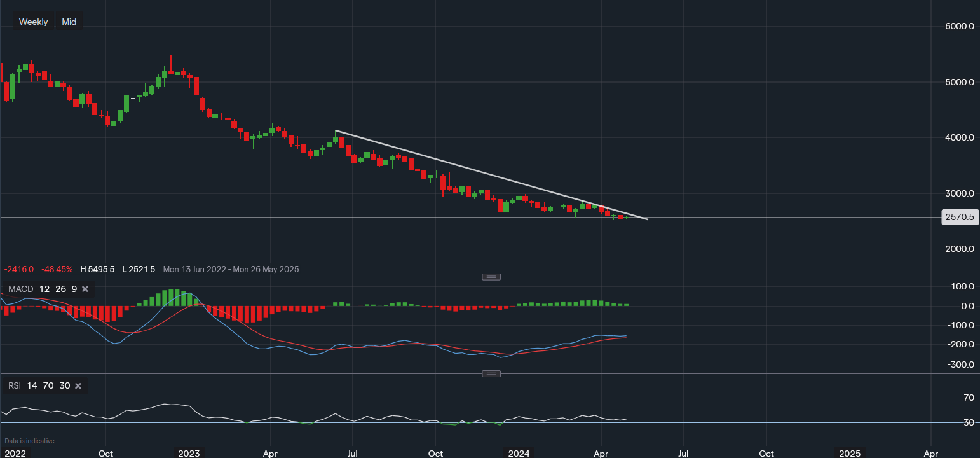Click the 6000.0 level on the price axis
This screenshot has width=980, height=458.
point(959,26)
